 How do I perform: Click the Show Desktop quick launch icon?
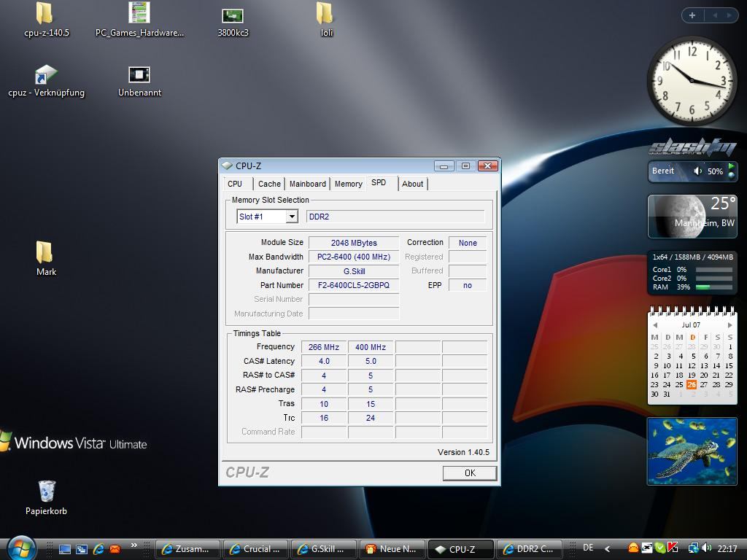(x=65, y=549)
